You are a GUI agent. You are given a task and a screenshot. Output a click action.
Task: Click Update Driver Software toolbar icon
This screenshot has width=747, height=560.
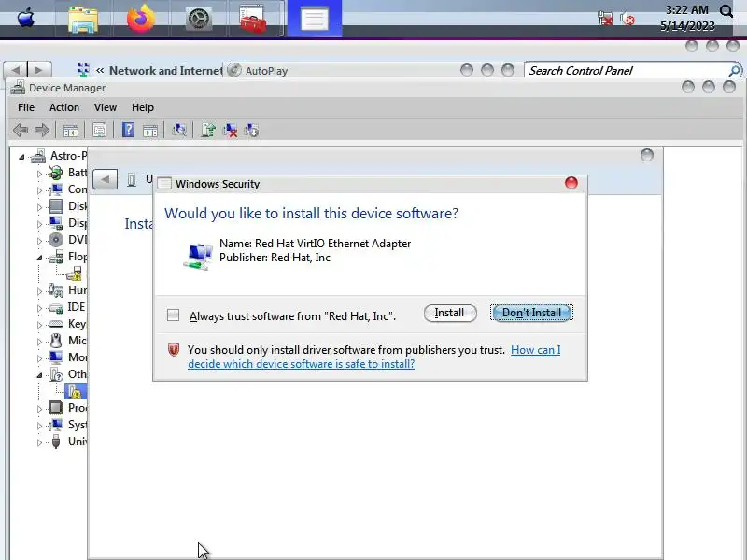[208, 130]
